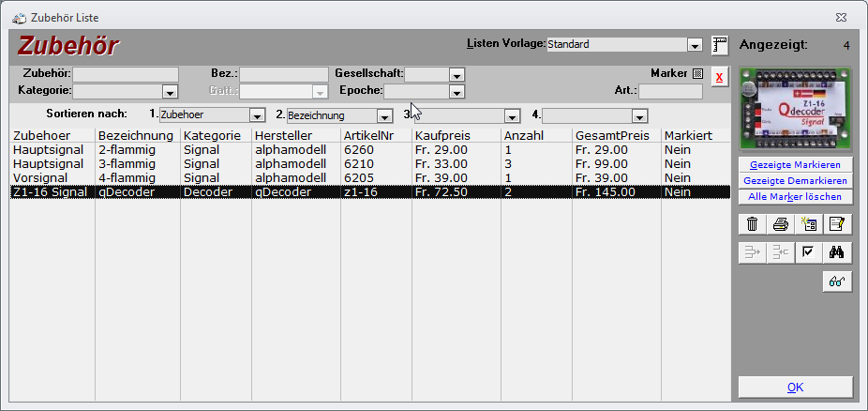This screenshot has height=411, width=868.
Task: Open the Listen Vorlage Standard dropdown
Action: click(695, 45)
